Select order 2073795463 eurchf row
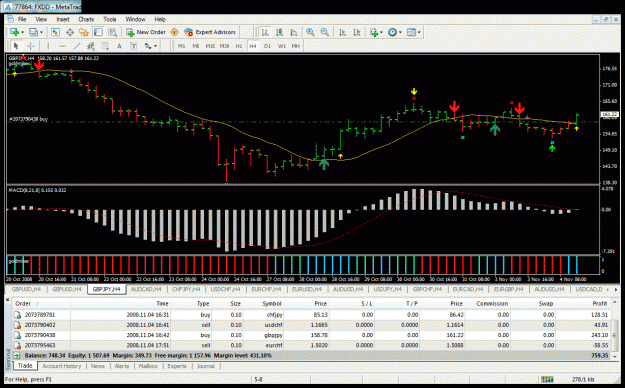Screen dimensions: 625x388 coord(312,345)
